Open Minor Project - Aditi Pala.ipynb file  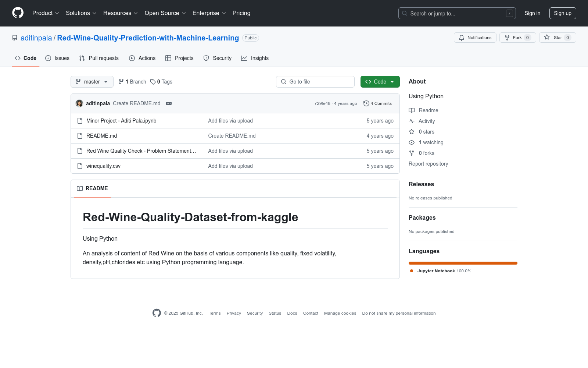[121, 121]
